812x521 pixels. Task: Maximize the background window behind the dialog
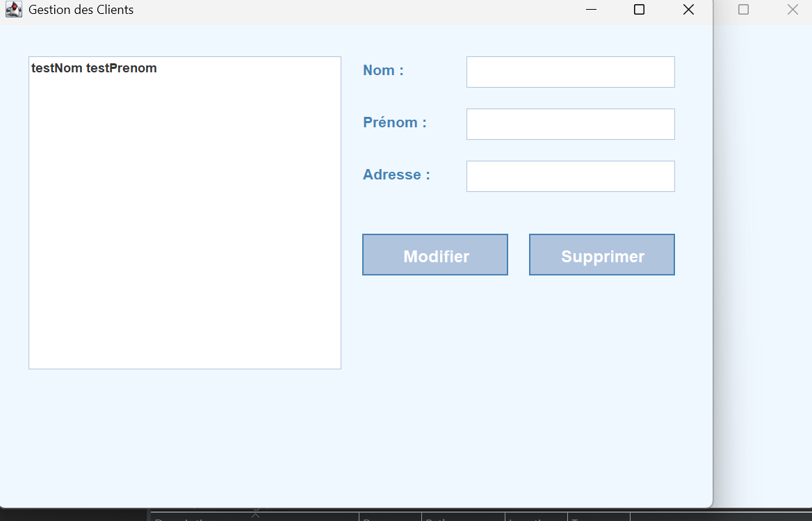[743, 10]
